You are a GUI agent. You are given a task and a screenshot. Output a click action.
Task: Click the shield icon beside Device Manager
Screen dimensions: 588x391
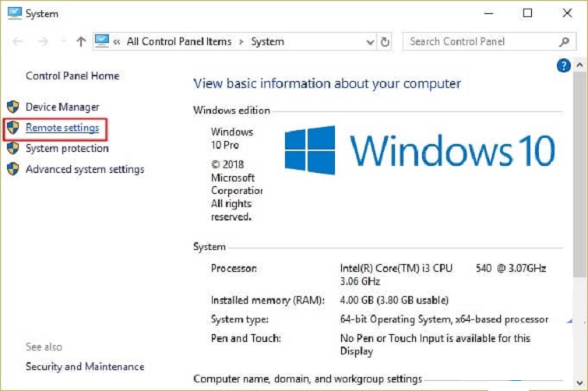[12, 107]
